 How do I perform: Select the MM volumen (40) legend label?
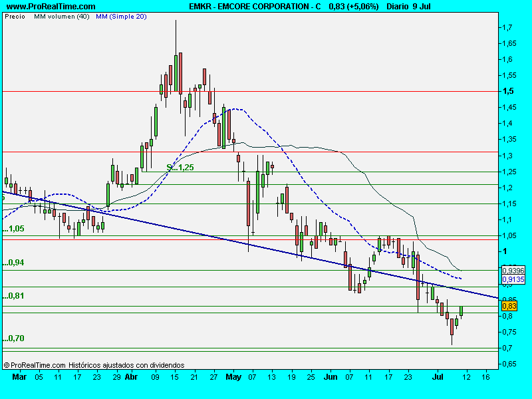click(x=61, y=16)
